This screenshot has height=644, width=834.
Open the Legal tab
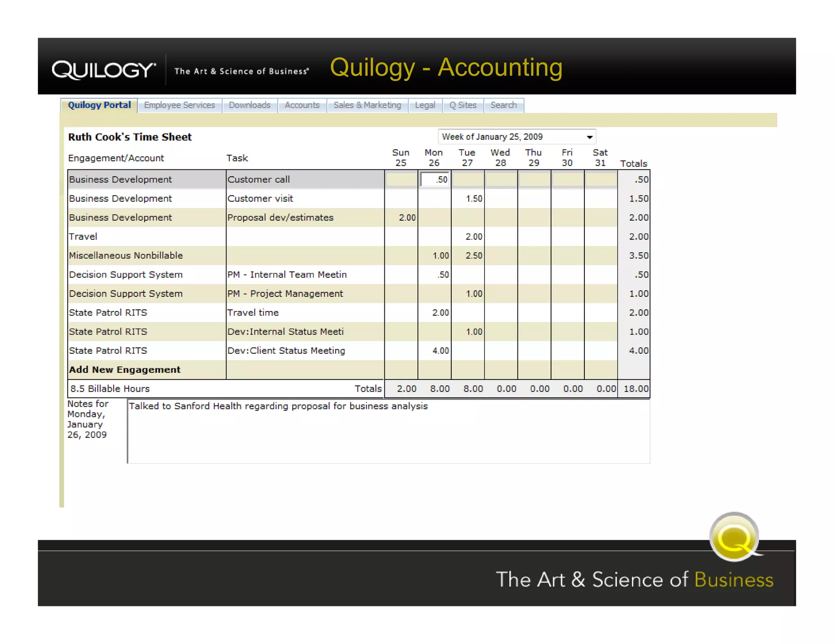coord(425,105)
